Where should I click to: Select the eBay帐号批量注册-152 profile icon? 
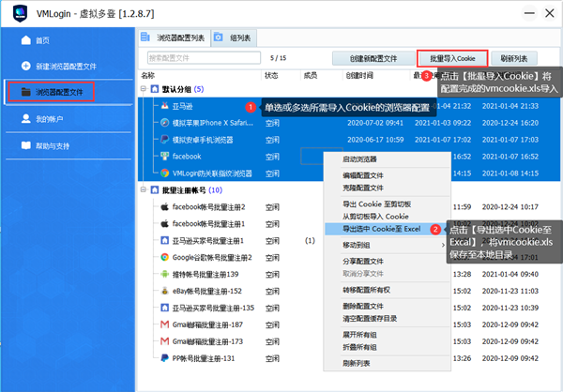tap(164, 290)
